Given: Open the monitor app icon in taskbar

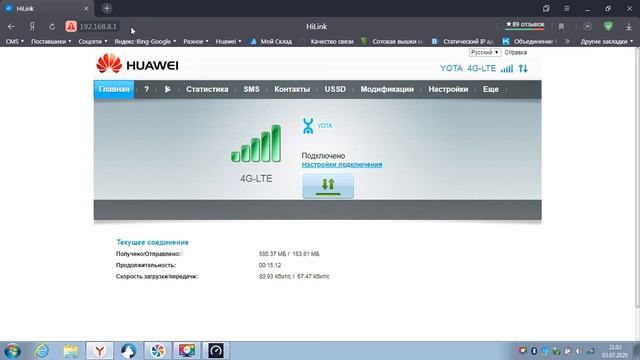Looking at the screenshot, I should coord(187,351).
